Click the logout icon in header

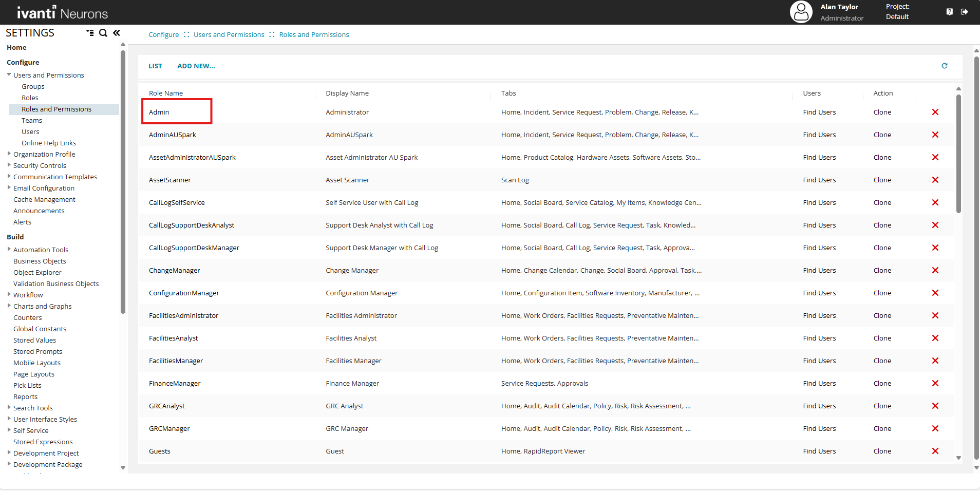(x=964, y=12)
